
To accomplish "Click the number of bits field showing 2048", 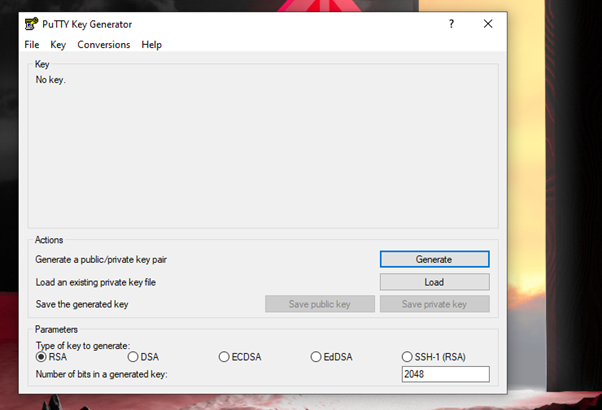I will [446, 374].
